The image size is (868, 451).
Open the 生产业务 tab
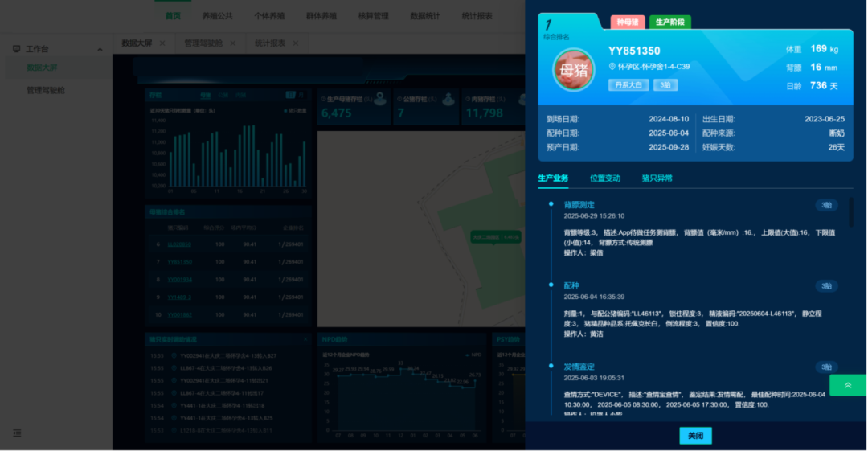[553, 178]
